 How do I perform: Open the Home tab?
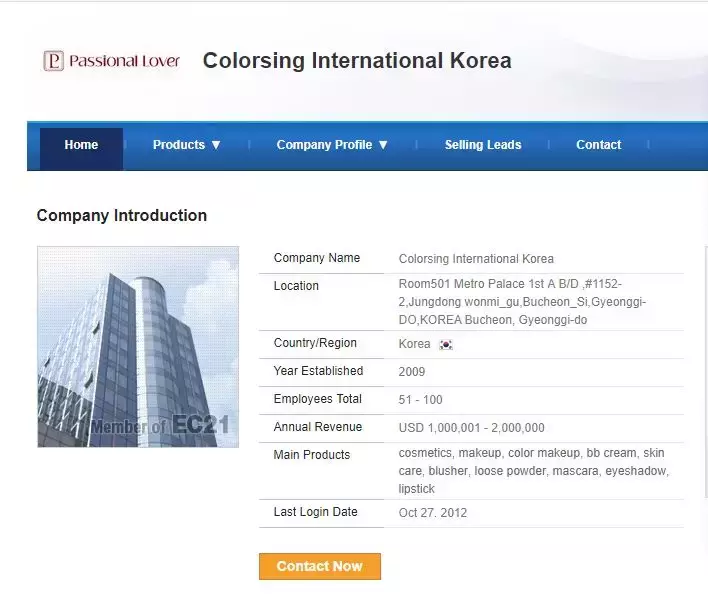[x=81, y=145]
